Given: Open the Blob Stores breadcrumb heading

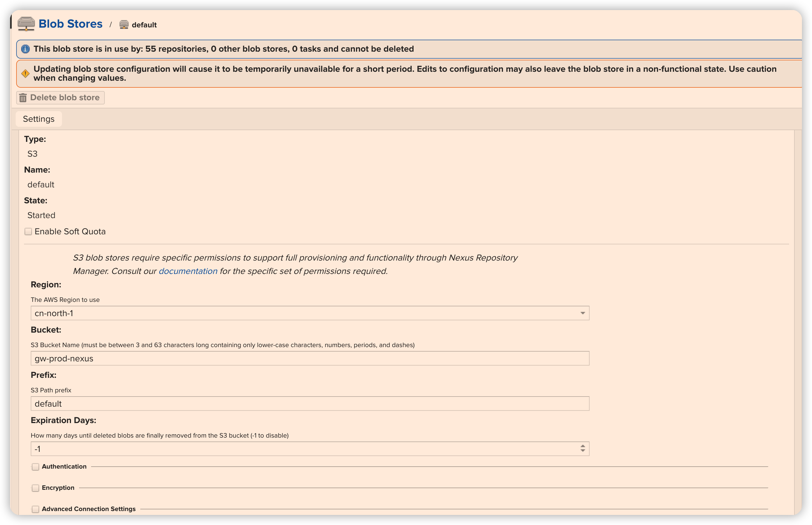Looking at the screenshot, I should 70,24.
